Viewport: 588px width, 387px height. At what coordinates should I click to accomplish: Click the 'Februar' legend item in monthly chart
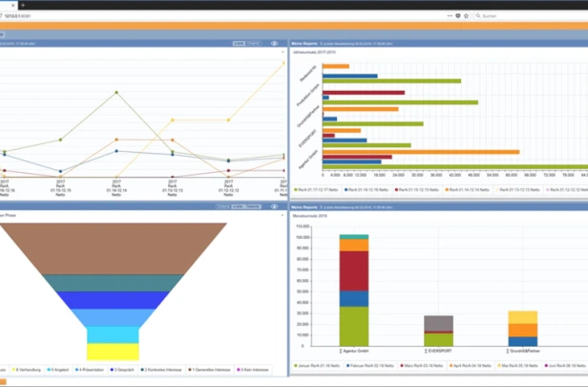click(370, 366)
